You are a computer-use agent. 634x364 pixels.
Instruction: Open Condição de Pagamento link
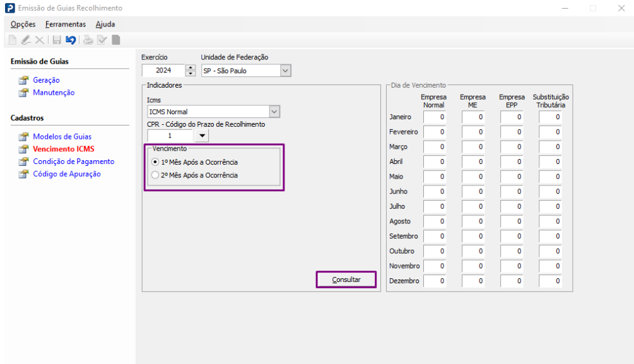(74, 161)
